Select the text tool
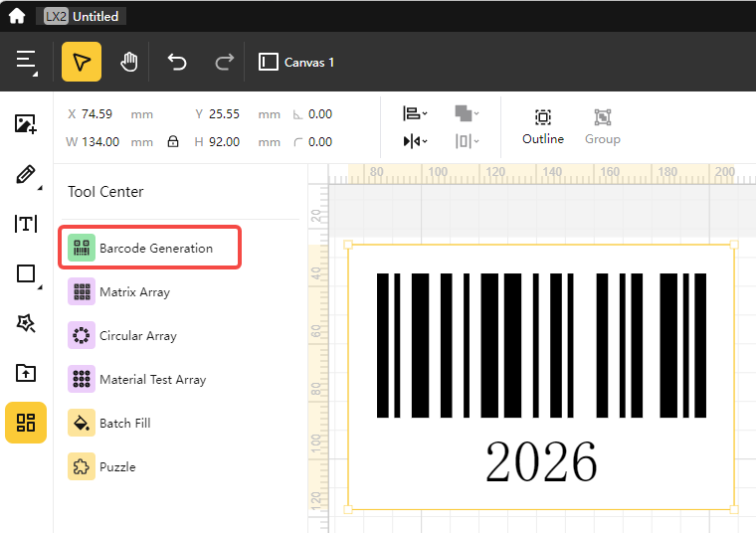The width and height of the screenshot is (756, 533). click(x=26, y=224)
